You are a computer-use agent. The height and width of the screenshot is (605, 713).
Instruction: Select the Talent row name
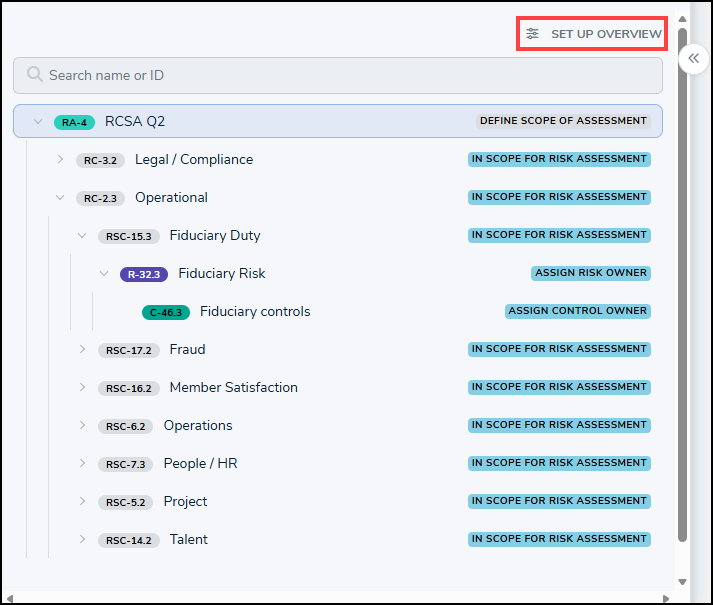[189, 539]
